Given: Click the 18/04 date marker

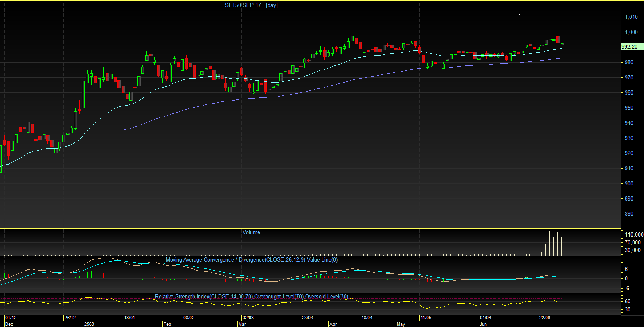Looking at the screenshot, I should [367, 318].
